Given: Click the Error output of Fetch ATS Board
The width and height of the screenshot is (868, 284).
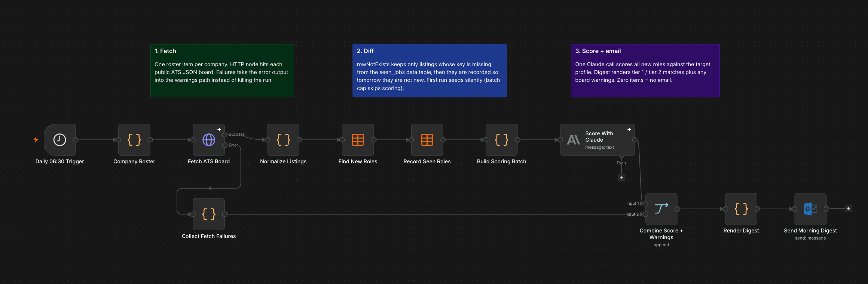Looking at the screenshot, I should [x=225, y=145].
